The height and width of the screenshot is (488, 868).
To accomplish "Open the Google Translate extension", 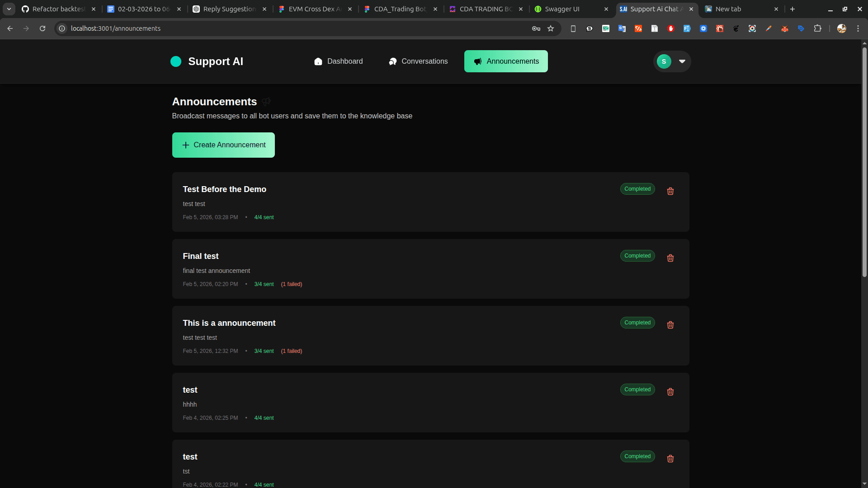I will (622, 28).
